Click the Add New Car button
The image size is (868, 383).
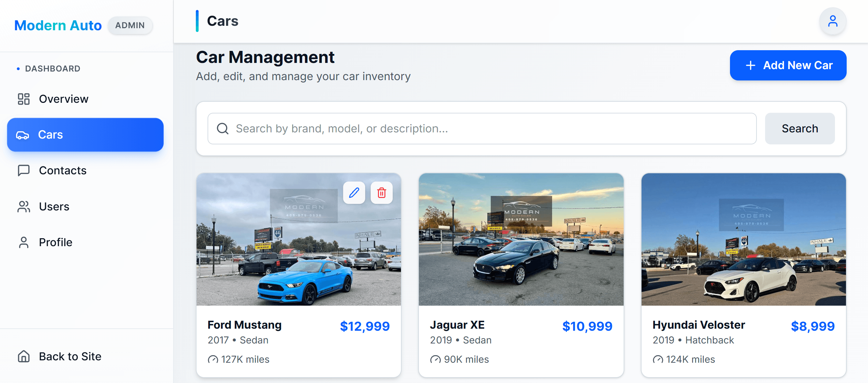pos(788,65)
